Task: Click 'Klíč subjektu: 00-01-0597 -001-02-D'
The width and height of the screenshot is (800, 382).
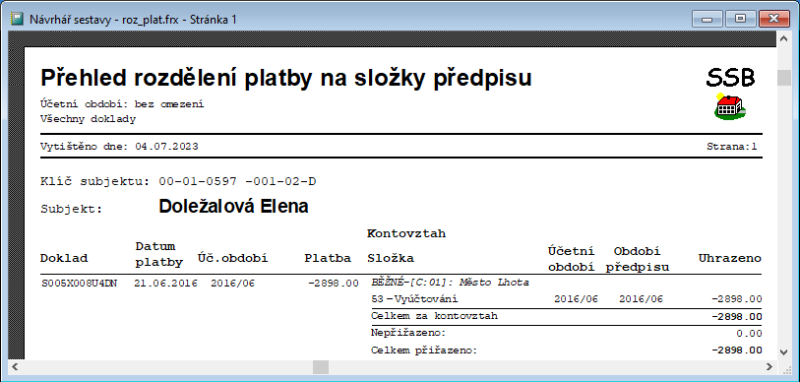Action: pyautogui.click(x=178, y=181)
